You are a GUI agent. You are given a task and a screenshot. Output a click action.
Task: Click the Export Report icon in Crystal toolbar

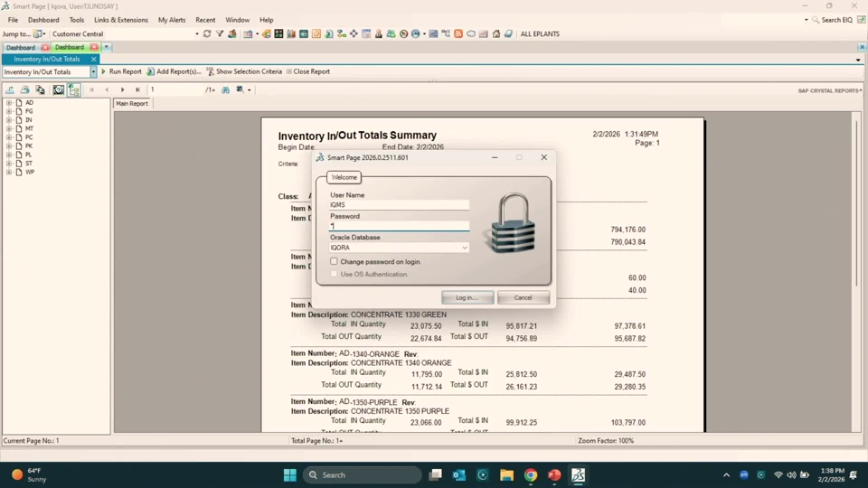(x=10, y=89)
